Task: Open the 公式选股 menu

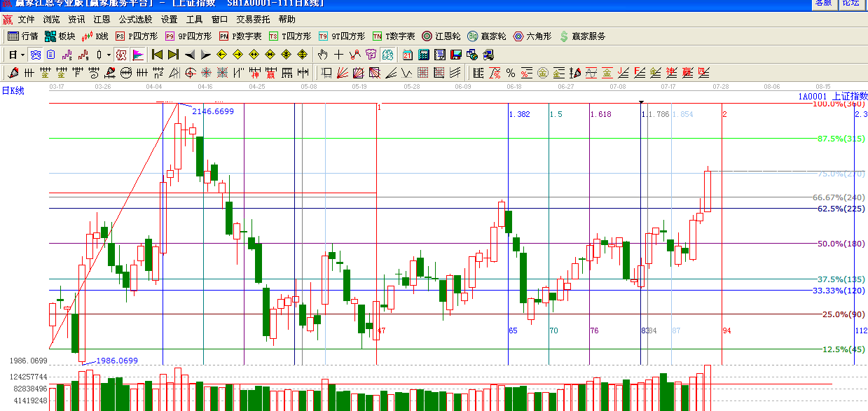Action: [x=135, y=20]
